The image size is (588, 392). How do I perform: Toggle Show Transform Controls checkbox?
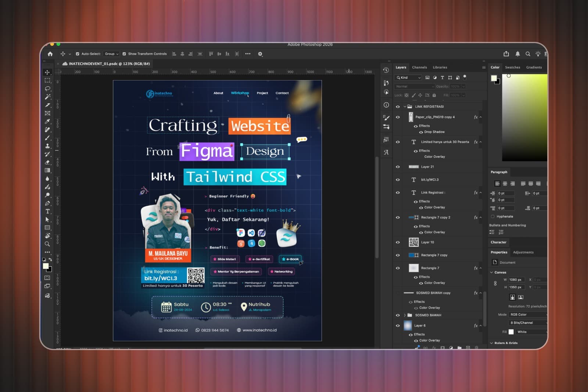click(124, 54)
